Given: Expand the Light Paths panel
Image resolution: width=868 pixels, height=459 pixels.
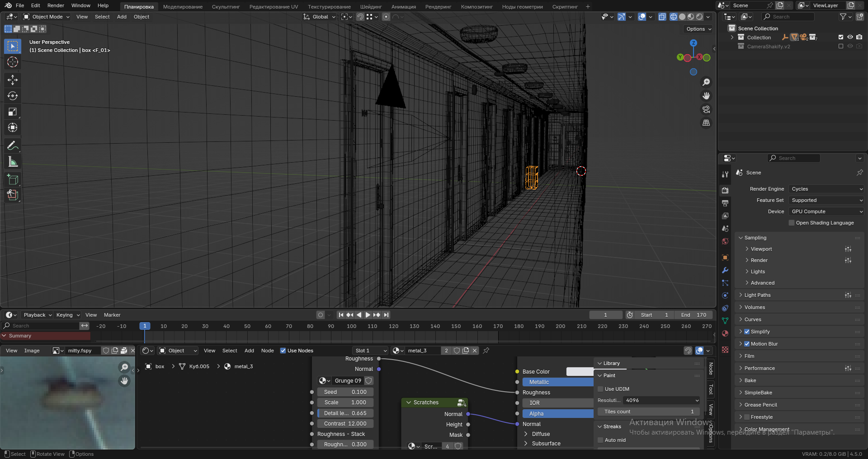Looking at the screenshot, I should (x=757, y=295).
